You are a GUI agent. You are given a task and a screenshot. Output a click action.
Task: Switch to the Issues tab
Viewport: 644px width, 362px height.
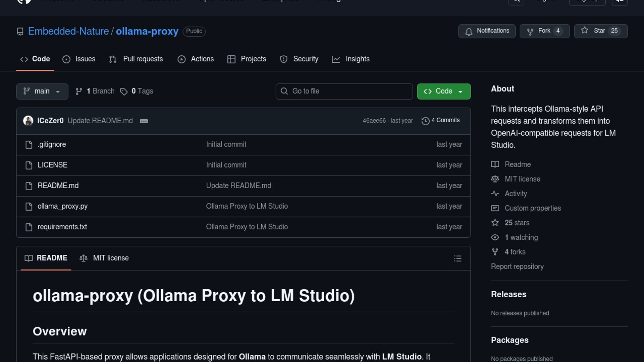pyautogui.click(x=79, y=59)
